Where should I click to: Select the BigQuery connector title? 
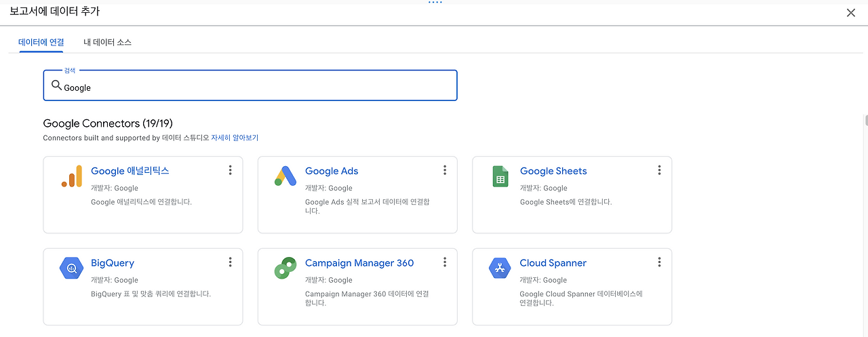113,263
